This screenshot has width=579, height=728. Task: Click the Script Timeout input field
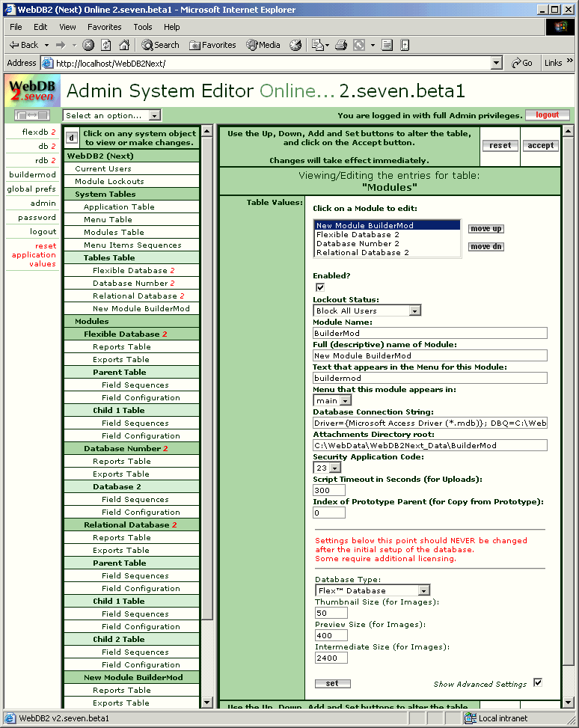pos(329,490)
